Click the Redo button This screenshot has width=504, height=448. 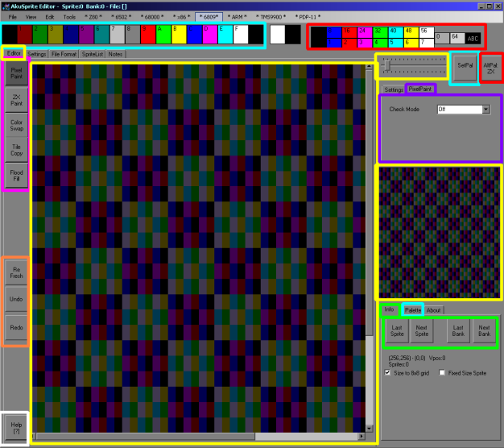(x=16, y=327)
